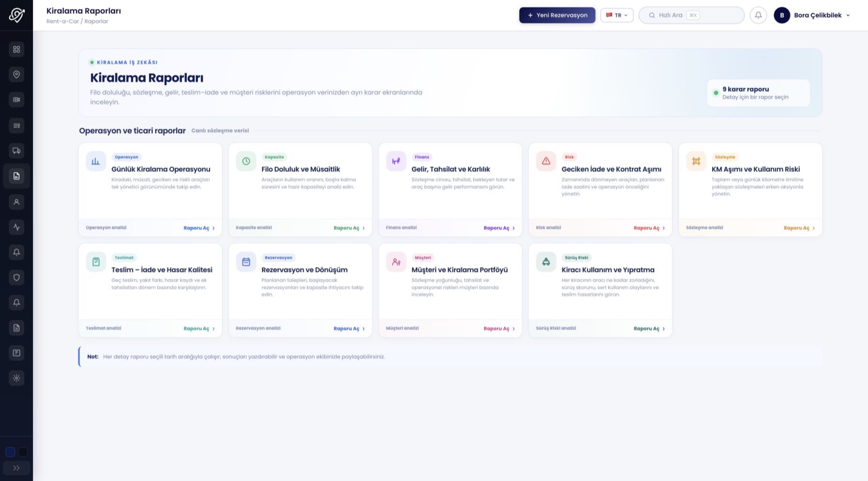Click the notification bell in top bar

(758, 15)
